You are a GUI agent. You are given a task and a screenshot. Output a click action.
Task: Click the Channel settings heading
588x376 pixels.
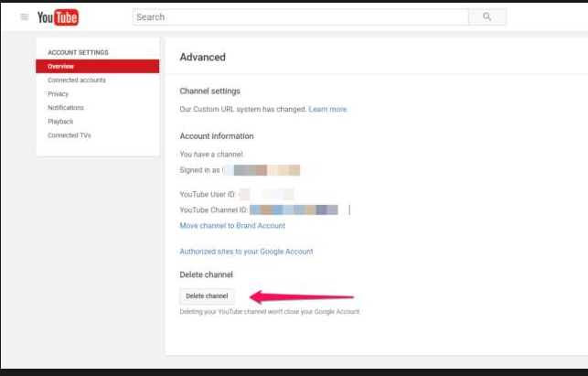pyautogui.click(x=209, y=91)
